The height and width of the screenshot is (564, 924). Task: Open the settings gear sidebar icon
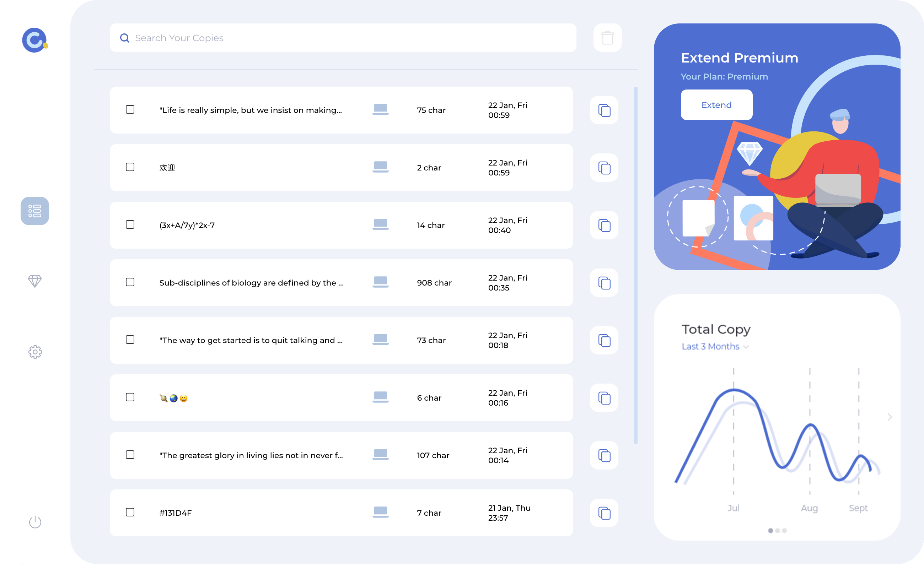(x=35, y=352)
